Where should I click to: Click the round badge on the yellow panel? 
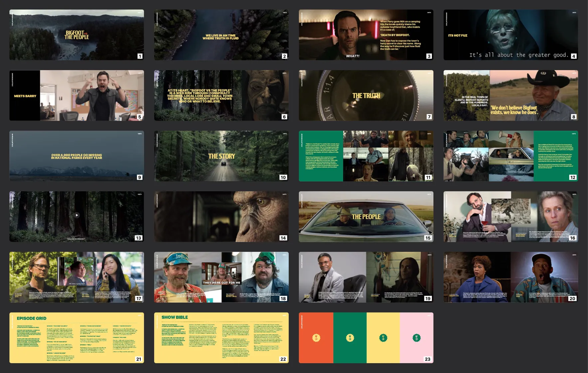coord(383,338)
